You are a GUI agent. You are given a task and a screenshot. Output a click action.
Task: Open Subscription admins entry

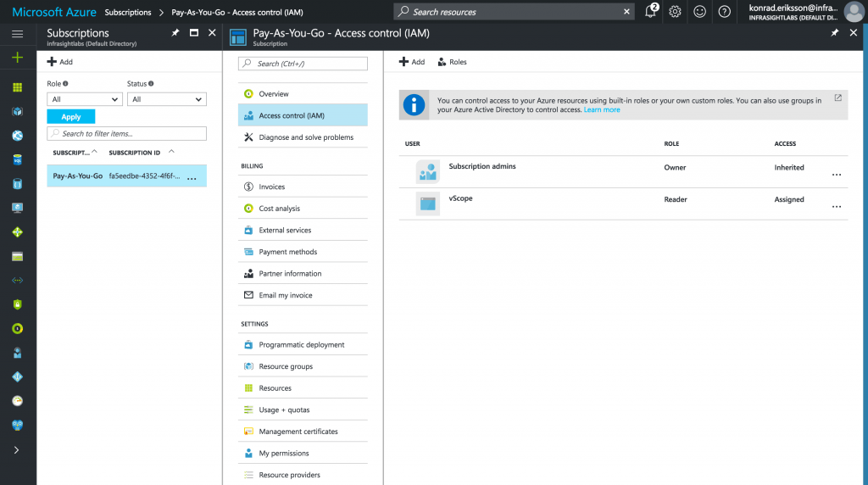pos(623,171)
